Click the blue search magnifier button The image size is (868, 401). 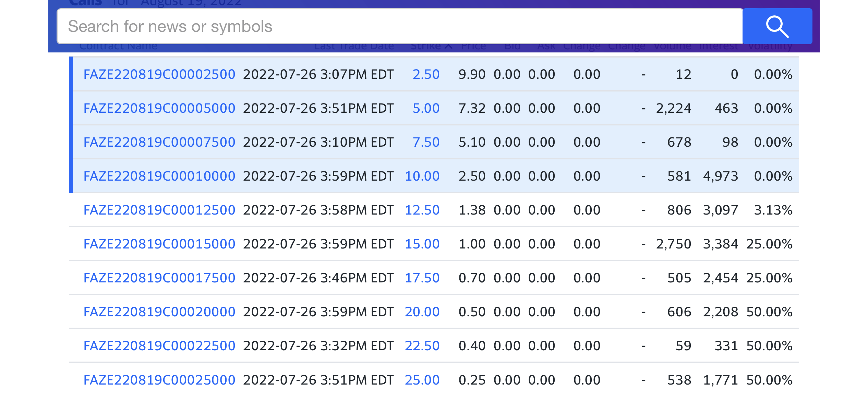point(777,26)
